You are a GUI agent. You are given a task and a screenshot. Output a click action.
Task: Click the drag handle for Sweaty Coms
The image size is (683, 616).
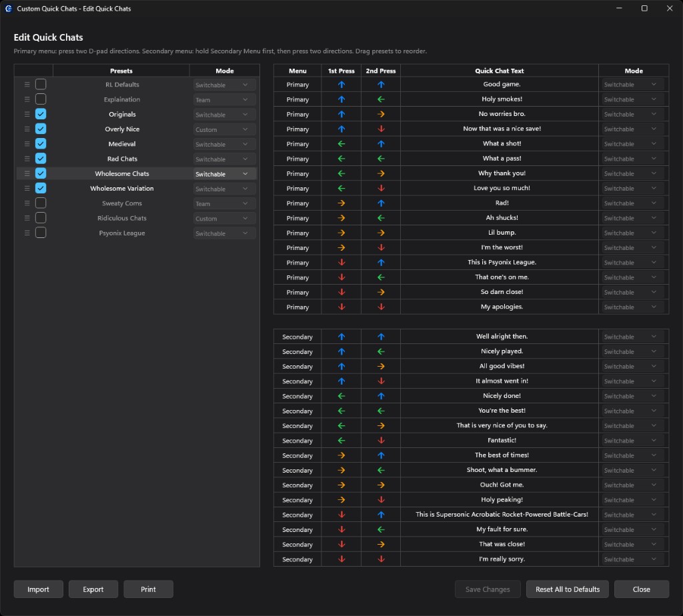coord(27,203)
